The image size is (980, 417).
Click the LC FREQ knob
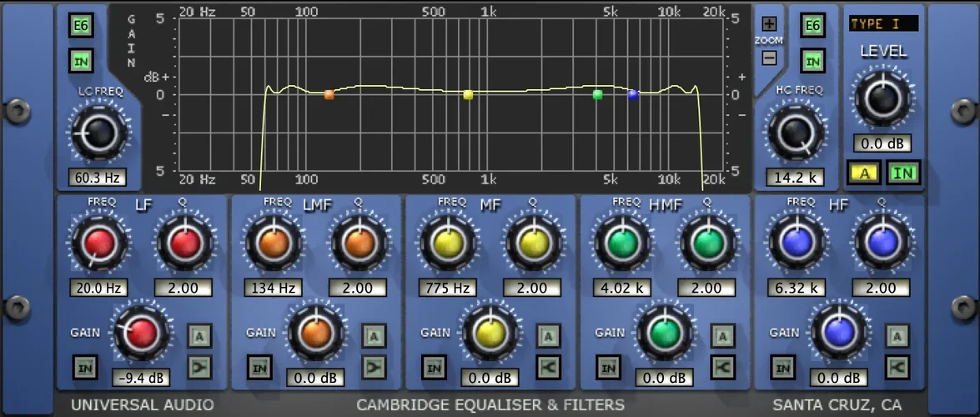click(x=98, y=133)
